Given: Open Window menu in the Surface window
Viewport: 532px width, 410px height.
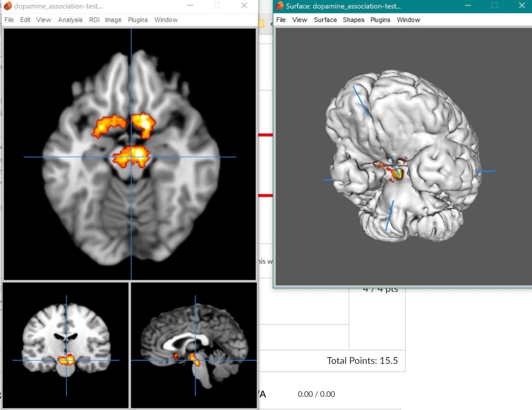Looking at the screenshot, I should pos(408,20).
